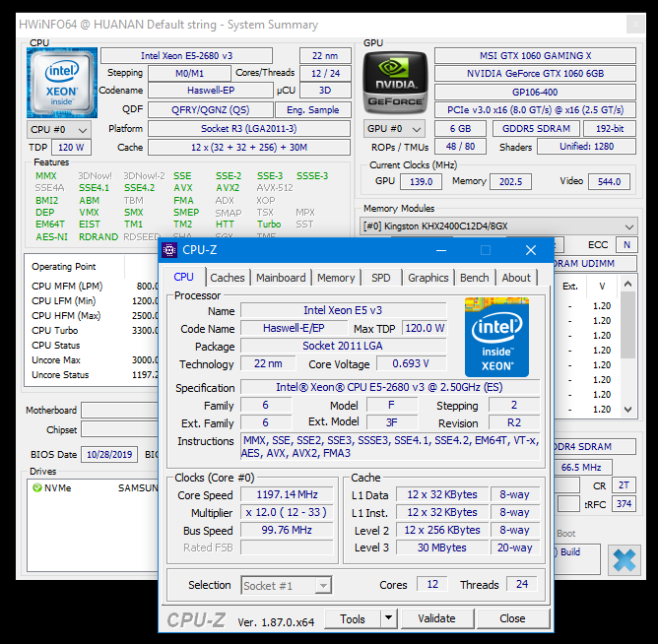This screenshot has width=658, height=644.
Task: Switch to the Caches tab
Action: pos(227,278)
